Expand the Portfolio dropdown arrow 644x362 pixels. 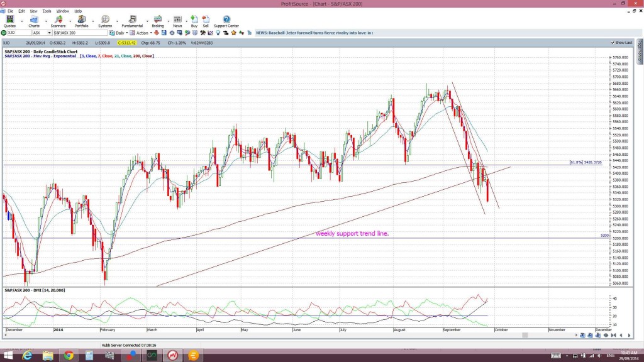pos(93,21)
